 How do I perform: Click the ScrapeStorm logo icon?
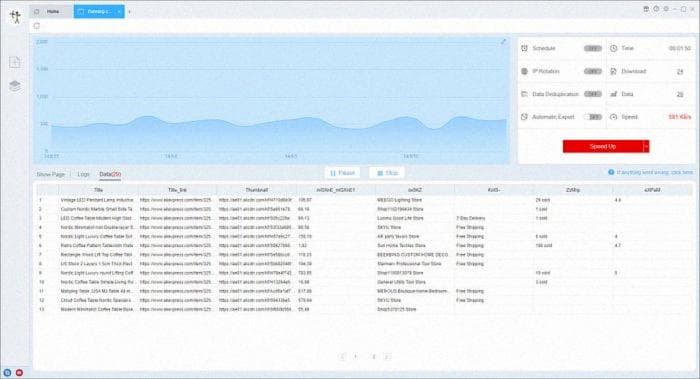pos(16,17)
